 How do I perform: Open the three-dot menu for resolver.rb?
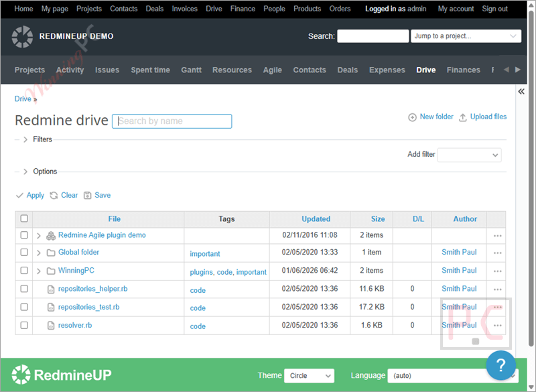coord(497,326)
